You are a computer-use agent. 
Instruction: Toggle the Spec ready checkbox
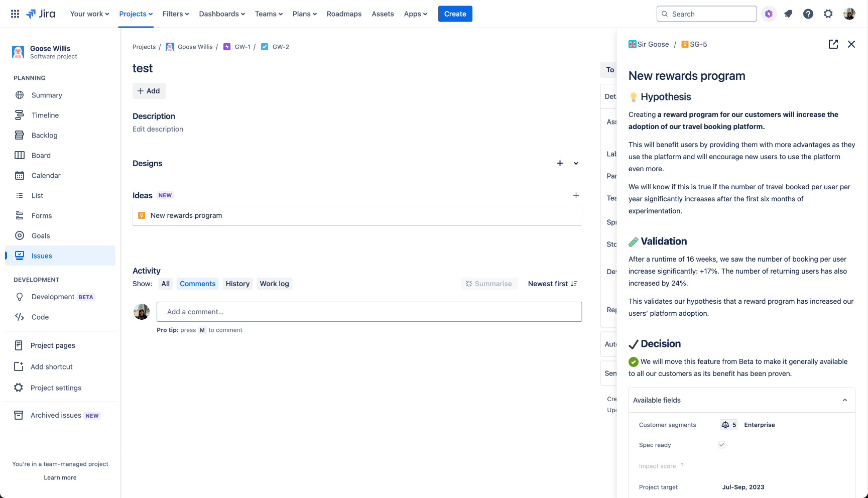[721, 445]
